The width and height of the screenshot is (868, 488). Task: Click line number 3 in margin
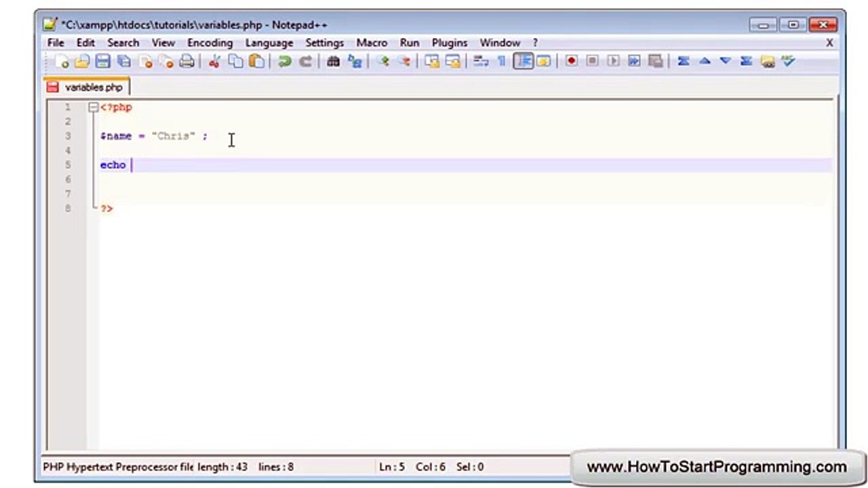pos(68,136)
